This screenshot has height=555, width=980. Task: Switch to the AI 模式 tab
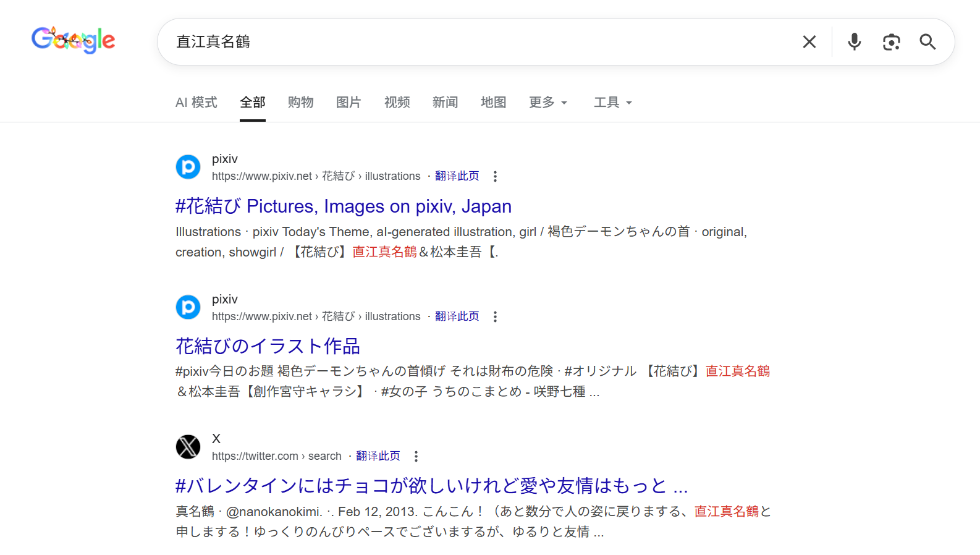coord(196,103)
